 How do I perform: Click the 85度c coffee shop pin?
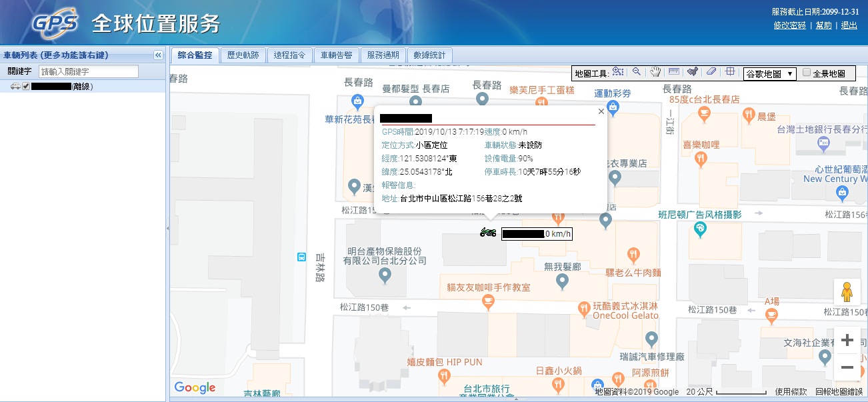coord(704,114)
